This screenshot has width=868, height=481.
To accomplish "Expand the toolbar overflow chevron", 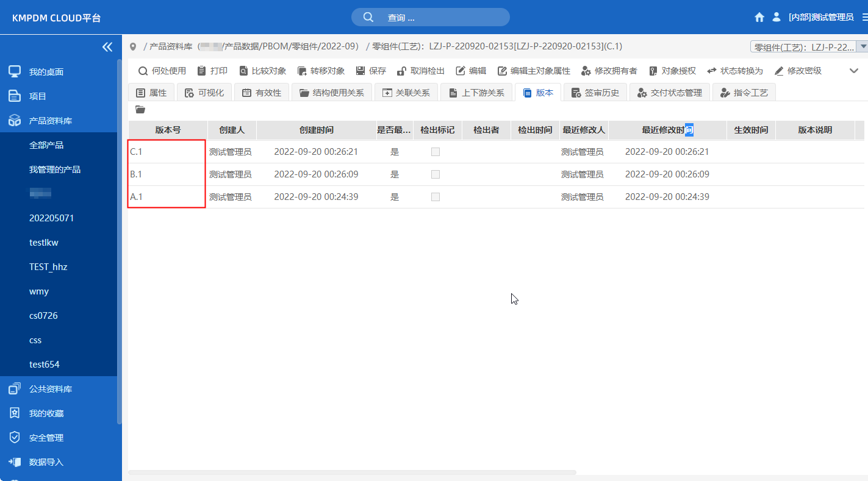I will pyautogui.click(x=853, y=71).
